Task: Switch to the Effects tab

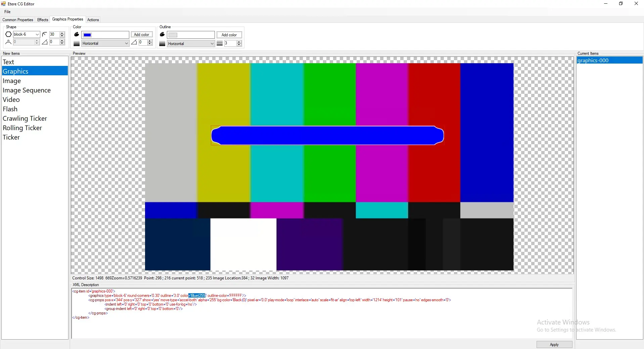Action: (43, 20)
